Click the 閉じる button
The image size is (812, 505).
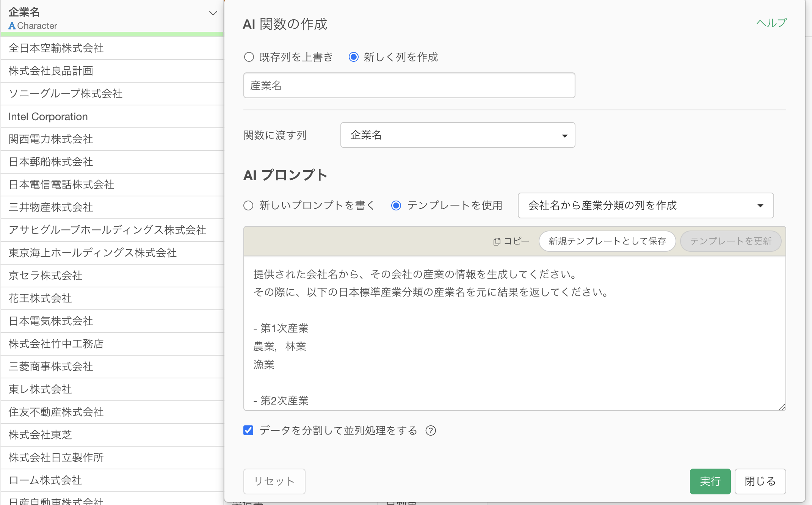pyautogui.click(x=760, y=481)
